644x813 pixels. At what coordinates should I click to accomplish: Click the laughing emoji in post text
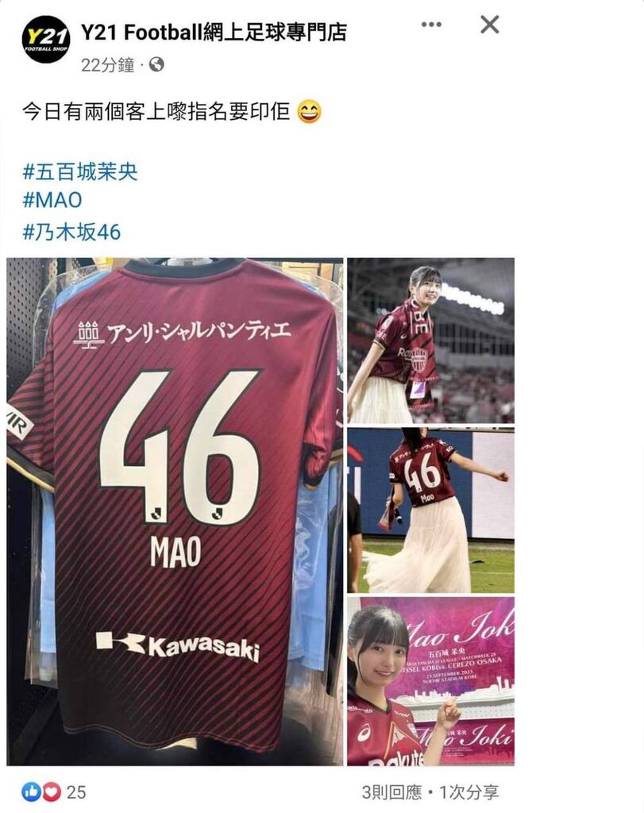(x=309, y=112)
